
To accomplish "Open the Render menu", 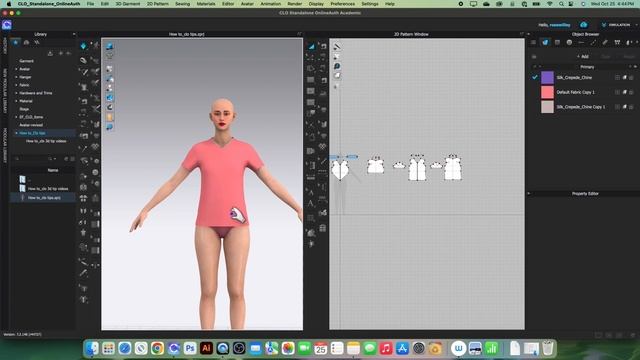I will click(295, 4).
